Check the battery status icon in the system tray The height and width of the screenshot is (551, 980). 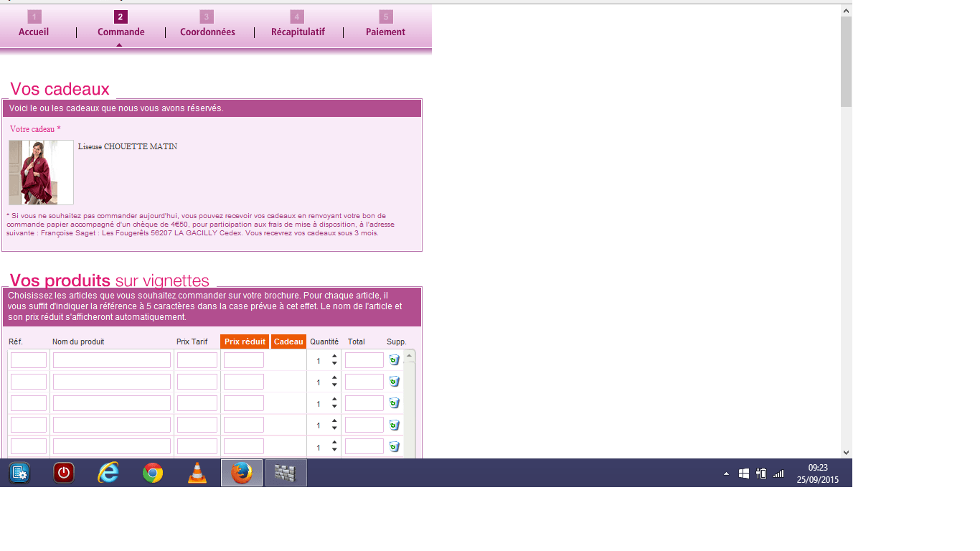click(761, 474)
